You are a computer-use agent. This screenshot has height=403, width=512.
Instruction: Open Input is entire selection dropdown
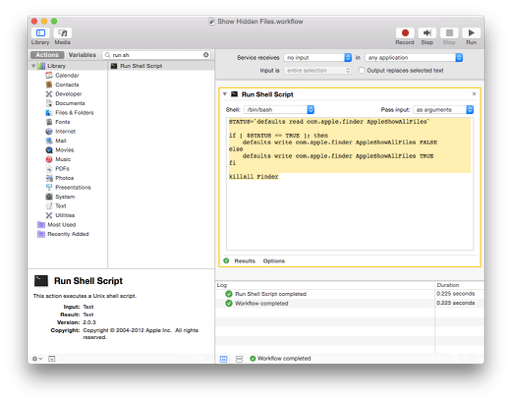pyautogui.click(x=318, y=71)
